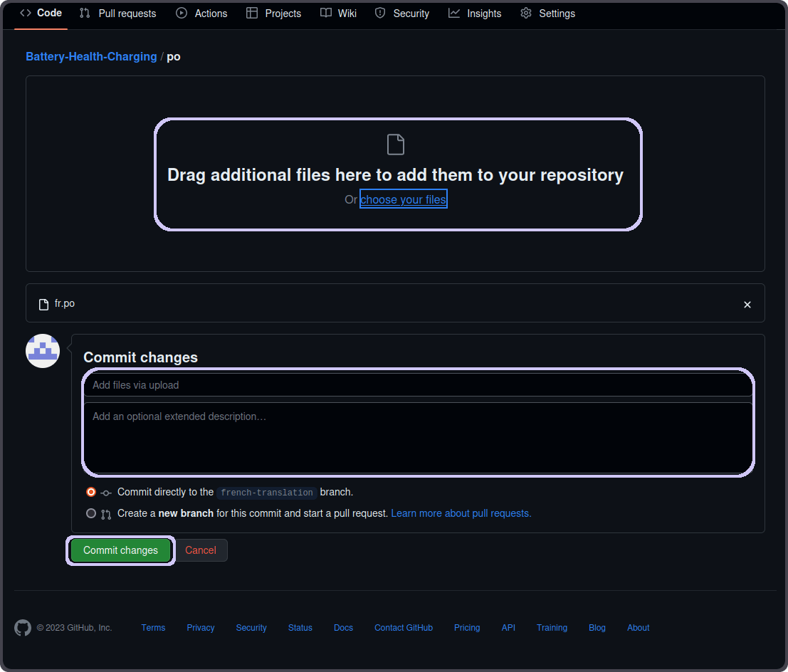Cancel the file upload
788x672 pixels.
point(201,550)
